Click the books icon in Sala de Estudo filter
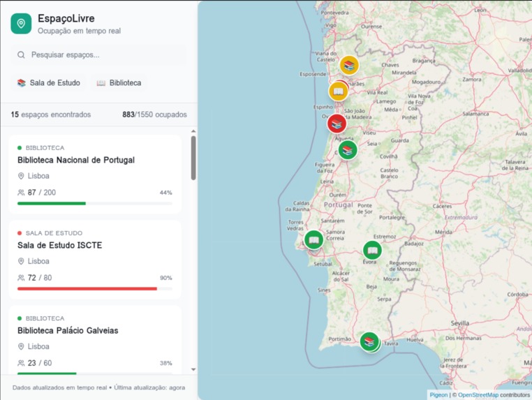The width and height of the screenshot is (532, 400). (x=22, y=83)
